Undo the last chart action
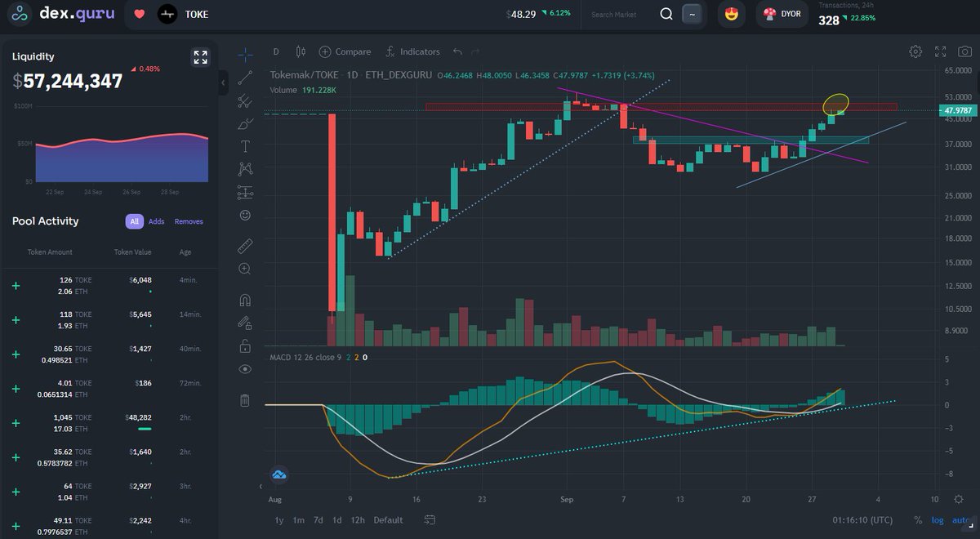The image size is (980, 539). point(457,51)
